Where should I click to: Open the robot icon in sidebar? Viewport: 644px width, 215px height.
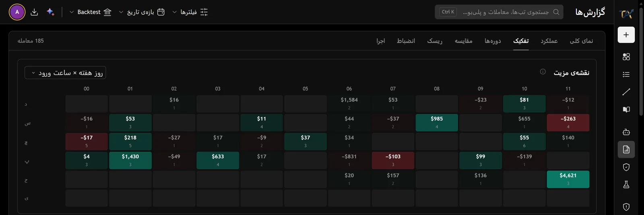[x=626, y=132]
